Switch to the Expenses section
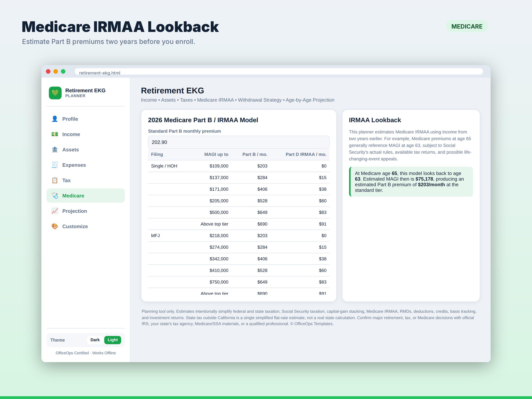The width and height of the screenshot is (532, 399). pos(86,165)
